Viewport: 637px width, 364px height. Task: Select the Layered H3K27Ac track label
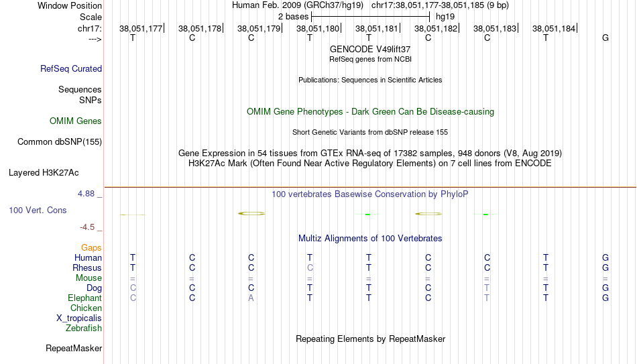[x=44, y=173]
